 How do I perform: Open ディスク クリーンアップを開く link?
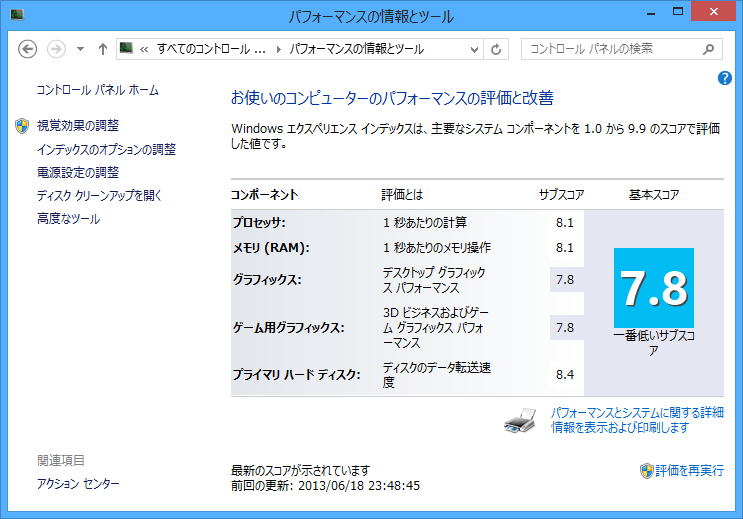[100, 195]
